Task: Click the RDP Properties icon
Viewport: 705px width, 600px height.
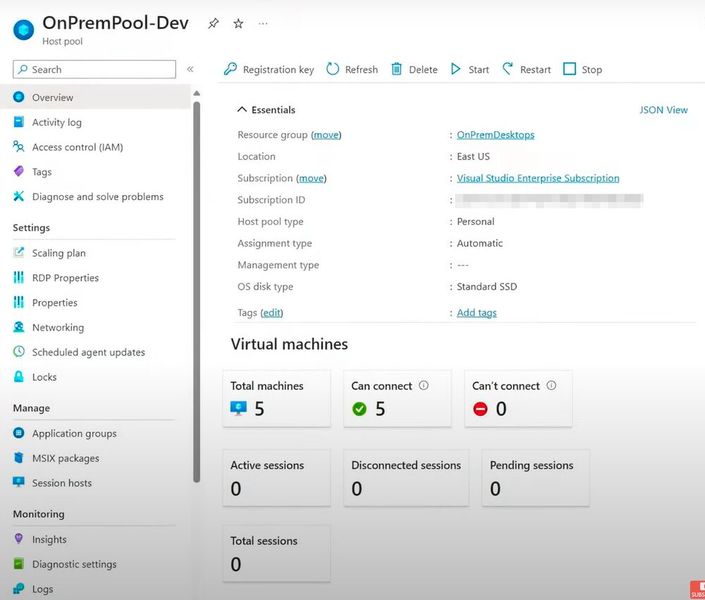Action: click(18, 278)
